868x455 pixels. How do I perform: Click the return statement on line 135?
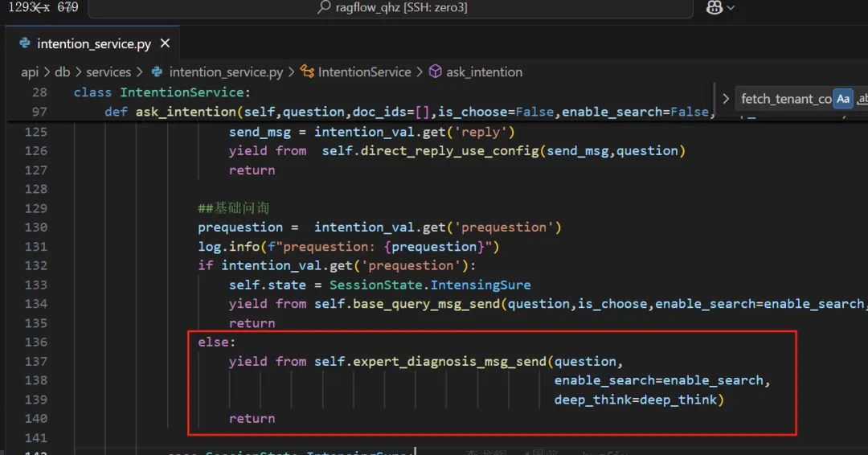[x=252, y=322]
